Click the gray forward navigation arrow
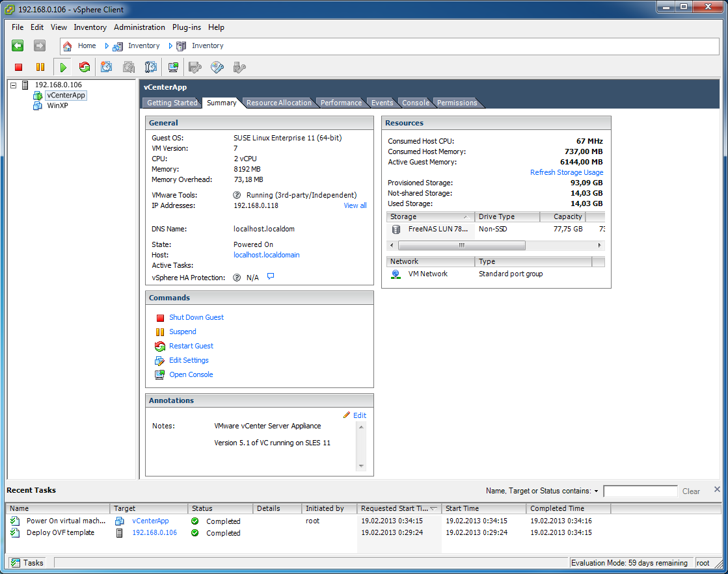The image size is (728, 574). click(40, 46)
